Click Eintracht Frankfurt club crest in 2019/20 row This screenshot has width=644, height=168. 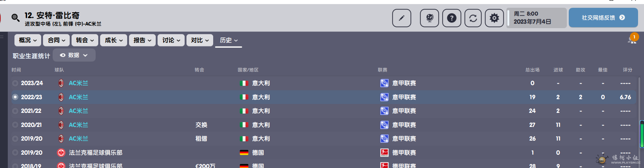61,152
